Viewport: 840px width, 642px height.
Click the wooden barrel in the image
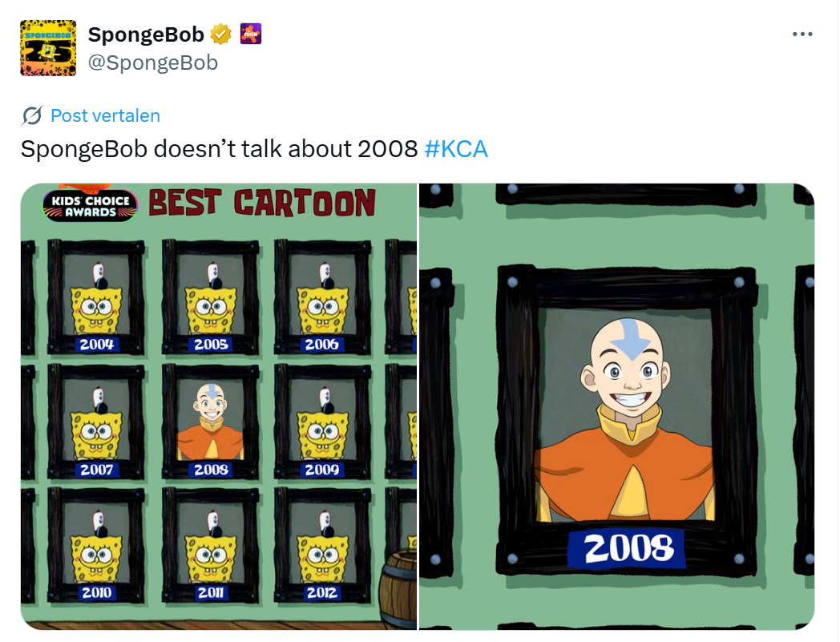click(x=398, y=589)
